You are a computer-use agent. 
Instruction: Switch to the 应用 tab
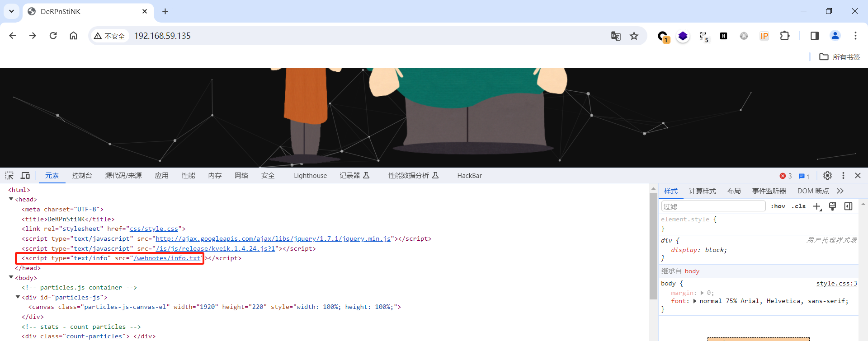click(x=162, y=176)
